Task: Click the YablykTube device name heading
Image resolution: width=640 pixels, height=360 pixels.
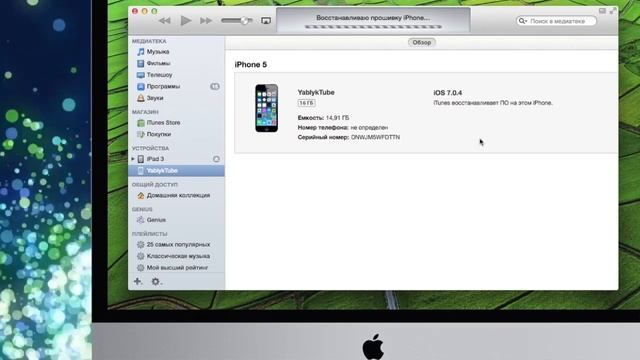Action: [x=316, y=92]
